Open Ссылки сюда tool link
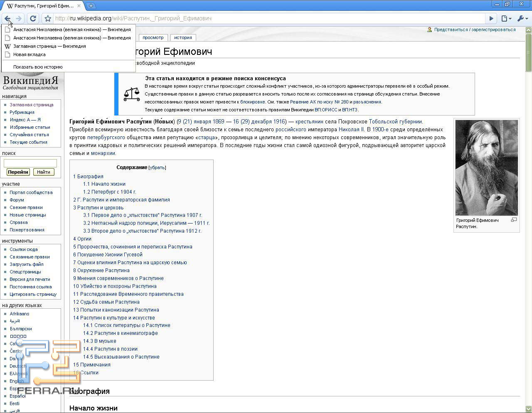 24,249
